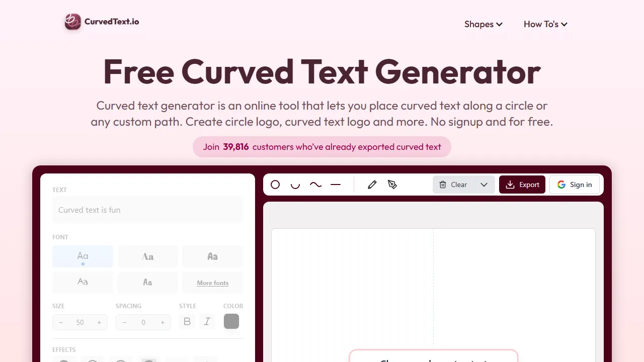
Task: Open the text color picker
Action: click(x=231, y=321)
